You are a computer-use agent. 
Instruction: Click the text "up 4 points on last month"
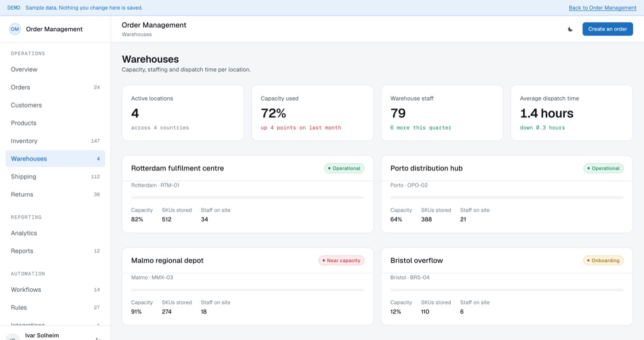pos(301,128)
